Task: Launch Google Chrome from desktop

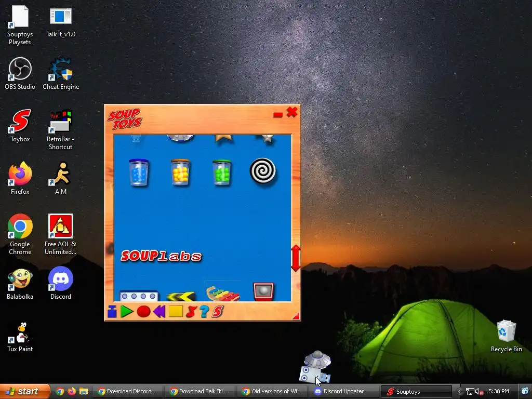Action: pos(20,234)
